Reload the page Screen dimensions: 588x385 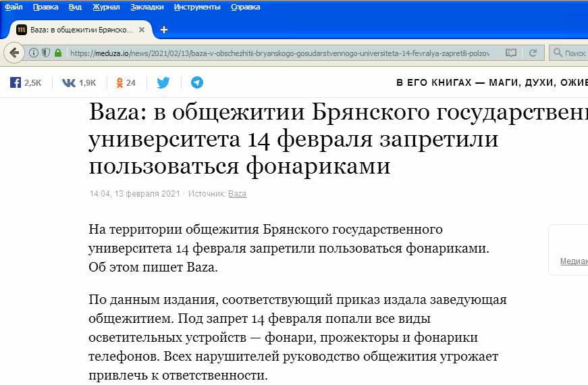(x=533, y=53)
